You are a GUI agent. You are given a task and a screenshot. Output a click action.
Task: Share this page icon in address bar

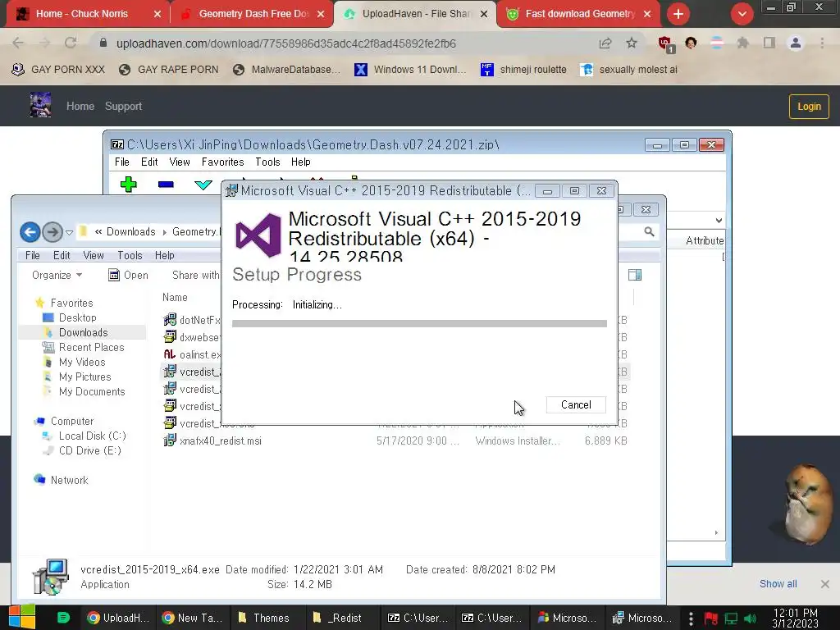pyautogui.click(x=605, y=43)
